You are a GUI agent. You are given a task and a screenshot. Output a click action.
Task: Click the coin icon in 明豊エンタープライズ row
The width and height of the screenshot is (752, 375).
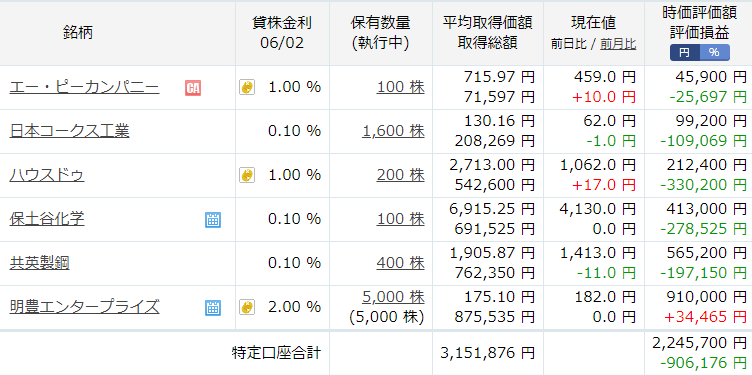pyautogui.click(x=247, y=307)
